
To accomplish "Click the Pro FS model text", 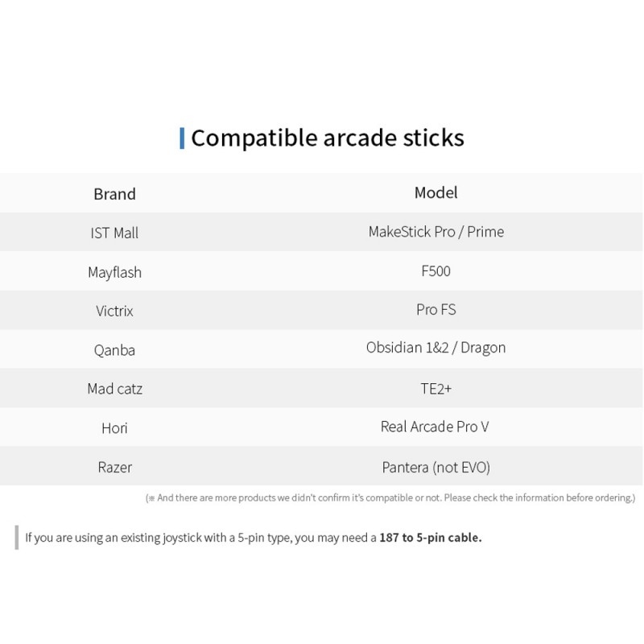I will [x=436, y=310].
